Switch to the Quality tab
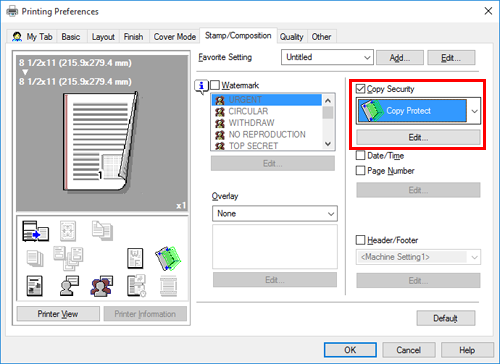Image resolution: width=500 pixels, height=364 pixels. pyautogui.click(x=291, y=37)
